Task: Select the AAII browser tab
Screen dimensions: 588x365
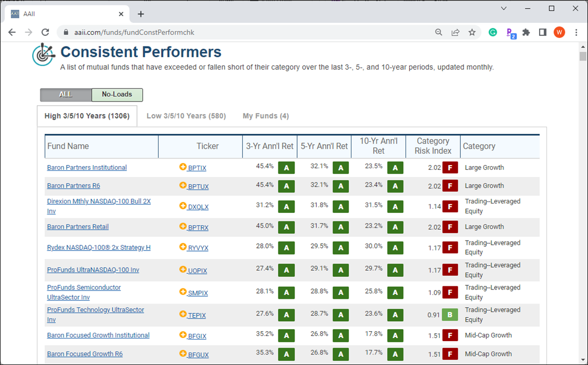Action: (67, 14)
